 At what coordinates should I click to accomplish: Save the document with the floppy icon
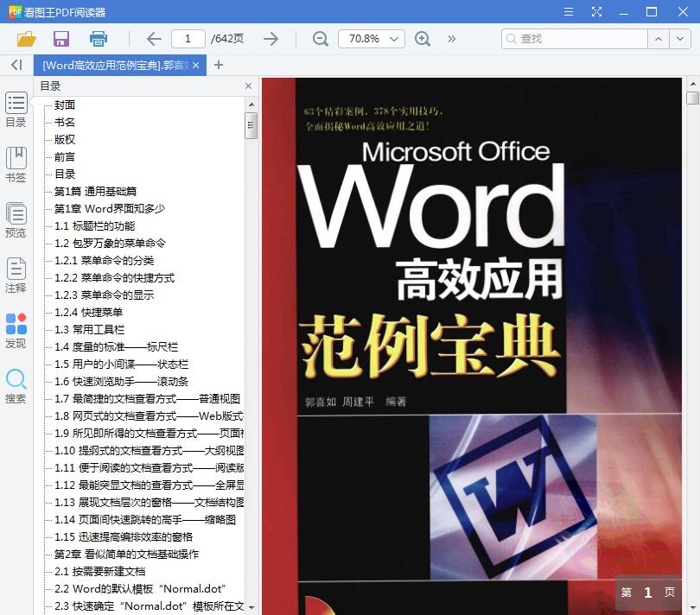pos(61,39)
